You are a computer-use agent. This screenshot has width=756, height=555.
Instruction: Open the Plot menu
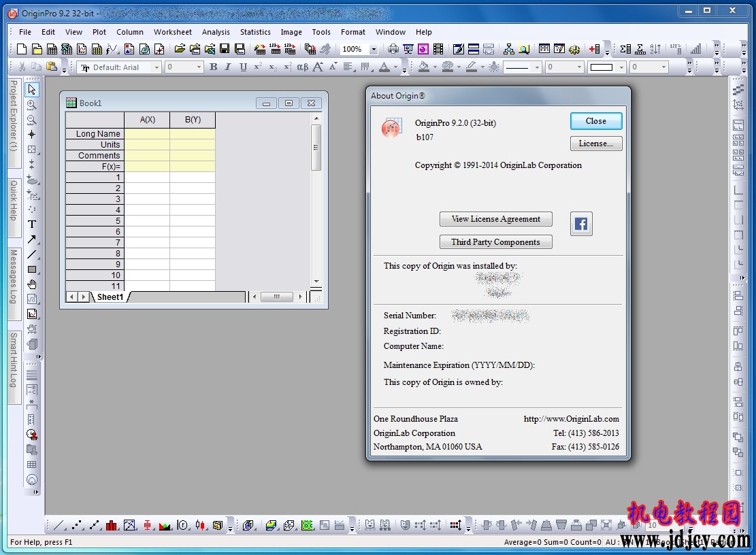coord(99,32)
